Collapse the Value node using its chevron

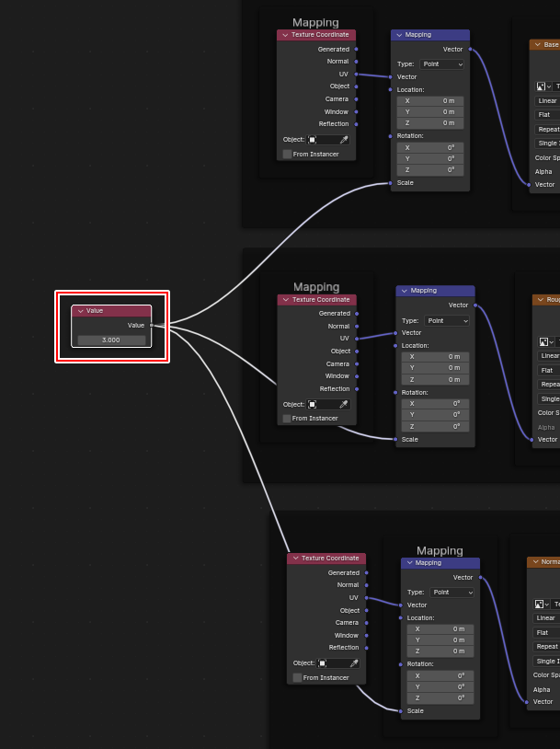80,311
